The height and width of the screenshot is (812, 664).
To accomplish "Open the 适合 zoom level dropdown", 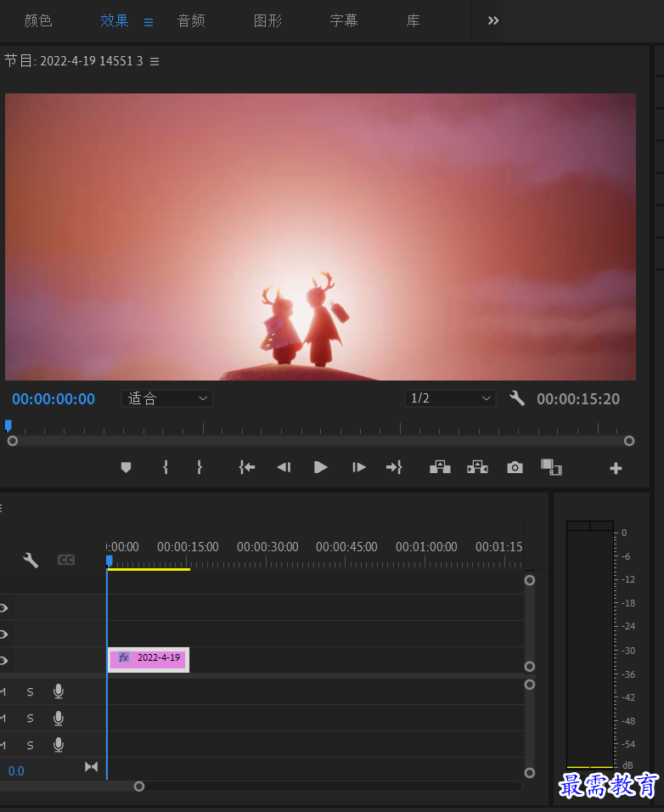I will point(166,398).
